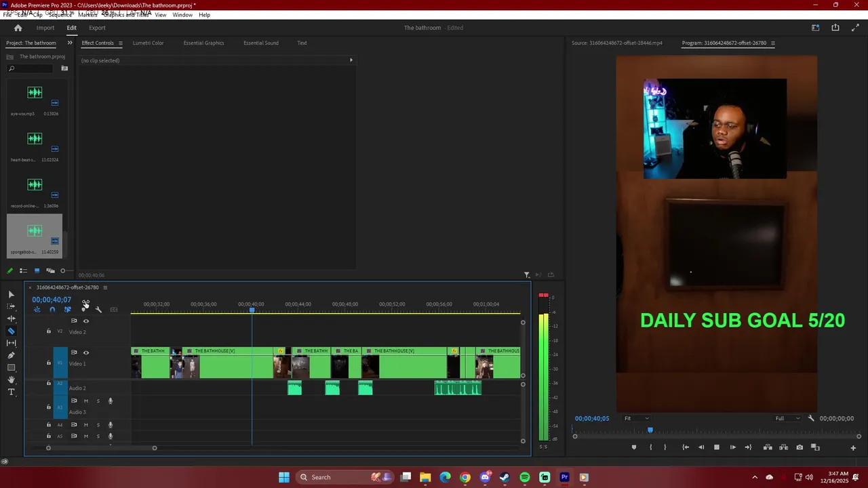
Task: Switch to the Essential Graphics tab
Action: (x=203, y=43)
